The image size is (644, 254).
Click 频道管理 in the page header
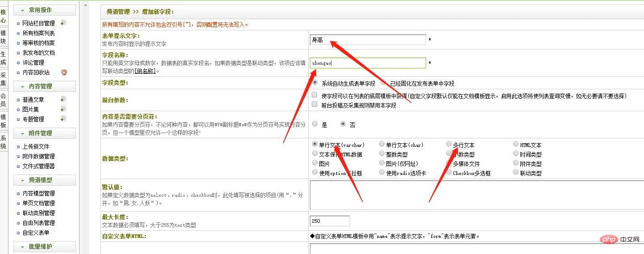[x=118, y=12]
